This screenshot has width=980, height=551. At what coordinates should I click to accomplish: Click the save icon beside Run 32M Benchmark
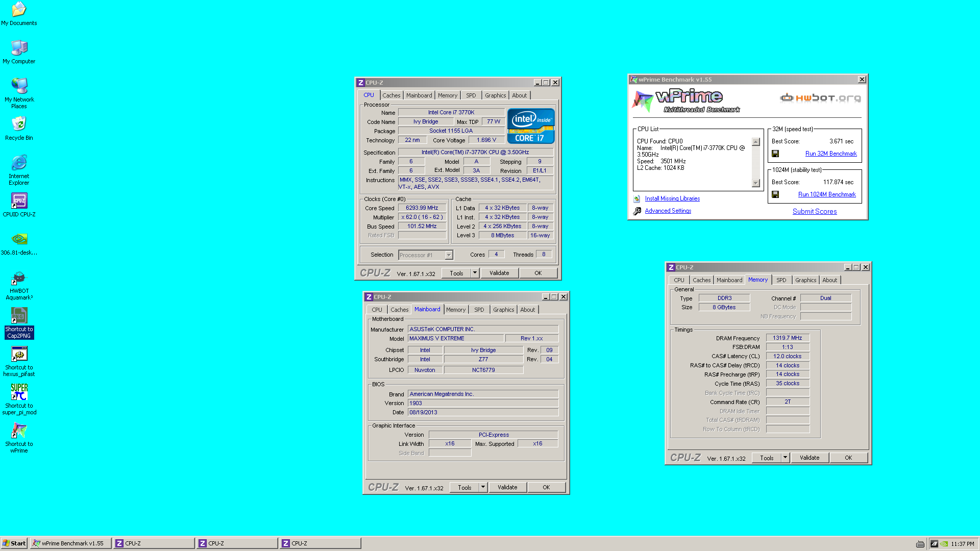tap(775, 154)
